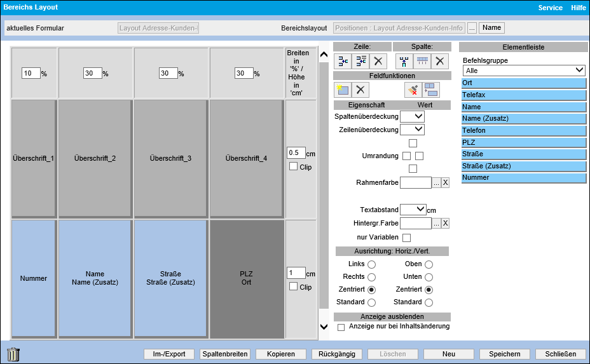
Task: Click the row height field showing 1
Action: (x=296, y=273)
